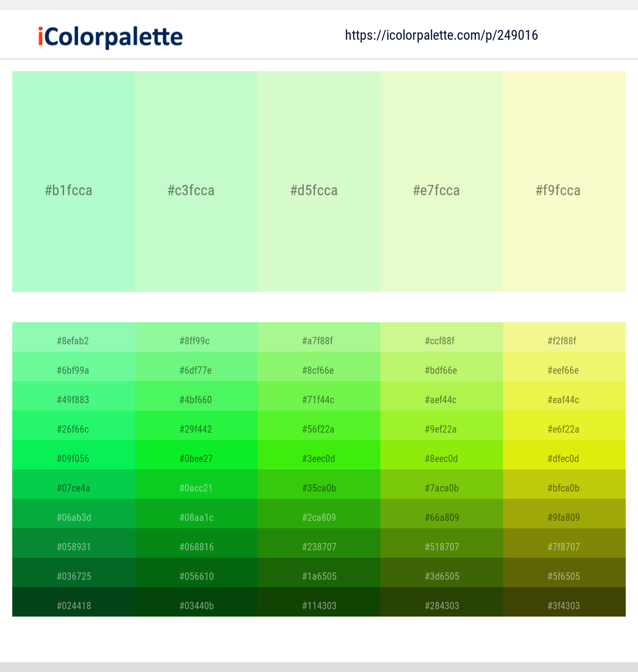This screenshot has width=638, height=672.
Task: Open the icolorpalette.com/p/249016 URL link
Action: click(441, 35)
